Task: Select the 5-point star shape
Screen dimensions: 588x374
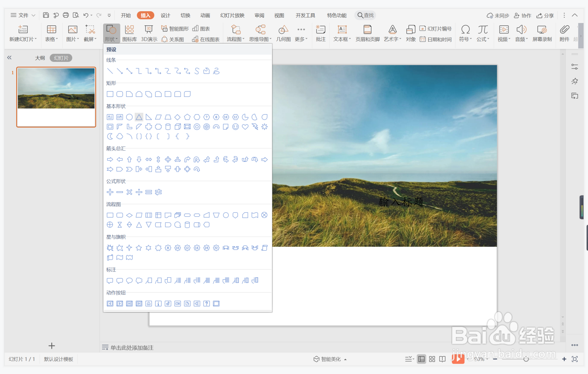Action: [x=139, y=248]
